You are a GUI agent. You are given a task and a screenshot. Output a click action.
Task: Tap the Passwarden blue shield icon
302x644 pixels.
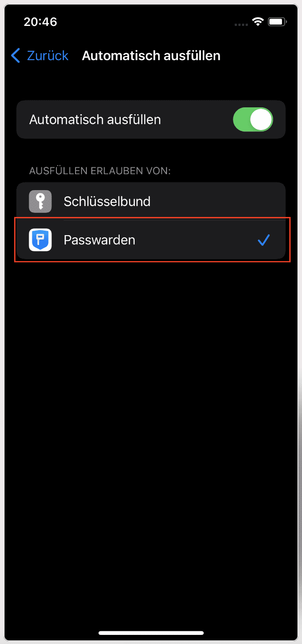[x=40, y=240]
